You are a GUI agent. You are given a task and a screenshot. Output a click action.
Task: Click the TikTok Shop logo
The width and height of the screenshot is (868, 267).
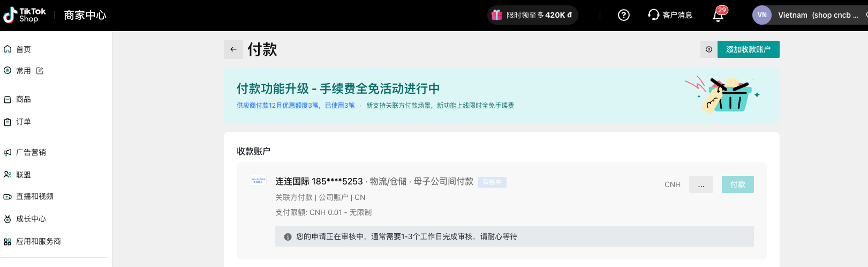pyautogui.click(x=25, y=15)
